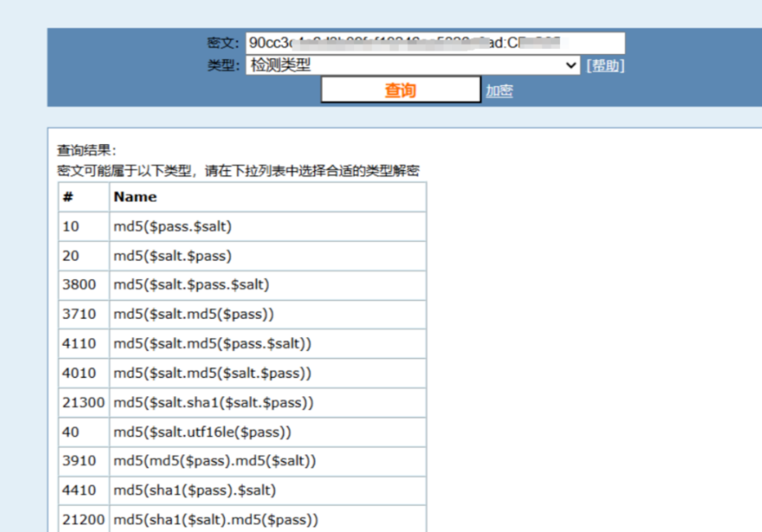762x532 pixels.
Task: Click the md5(sha1($pass).$salt) entry
Action: (x=195, y=490)
